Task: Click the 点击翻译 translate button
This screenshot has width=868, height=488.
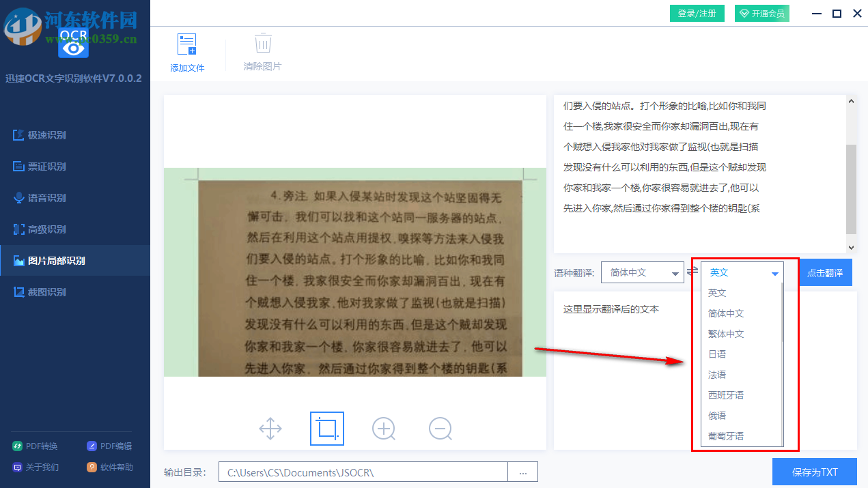Action: point(825,272)
